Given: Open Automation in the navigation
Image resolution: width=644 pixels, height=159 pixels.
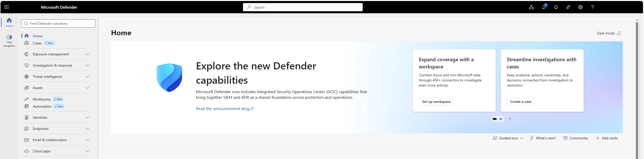Looking at the screenshot, I should (x=42, y=106).
